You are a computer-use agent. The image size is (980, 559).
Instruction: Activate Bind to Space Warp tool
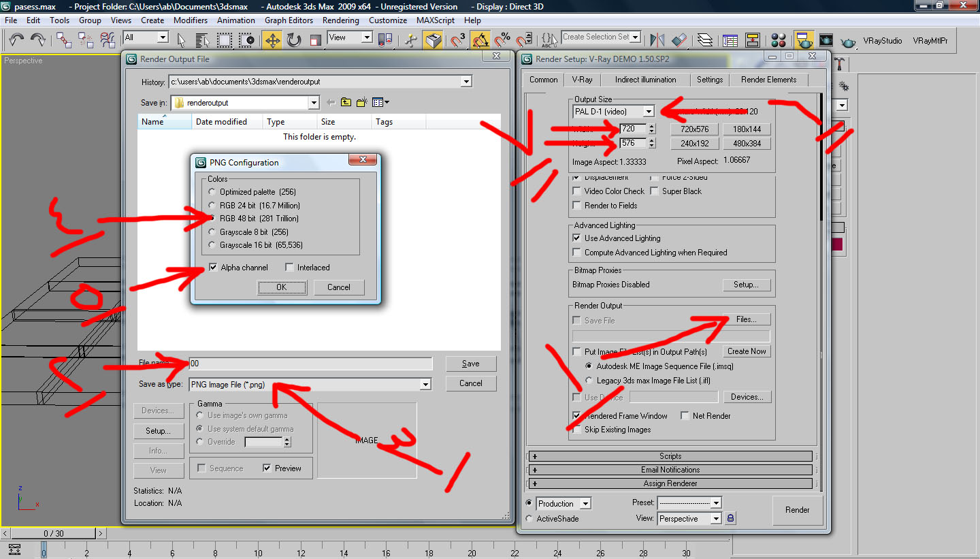[108, 40]
